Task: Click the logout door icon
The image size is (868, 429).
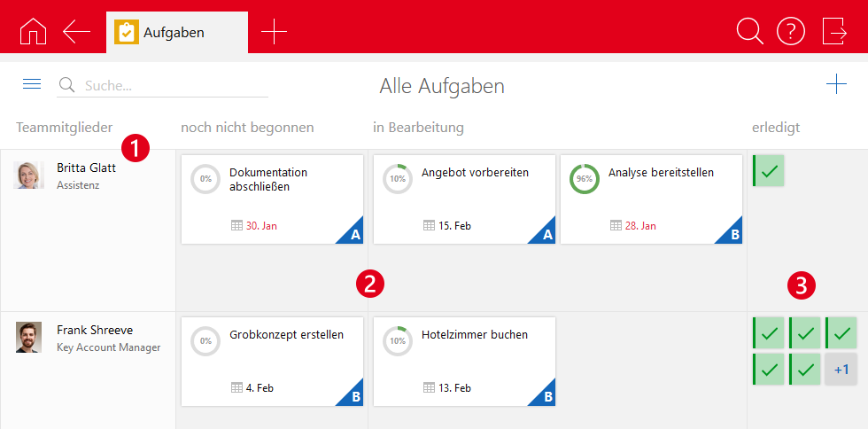Action: [833, 31]
